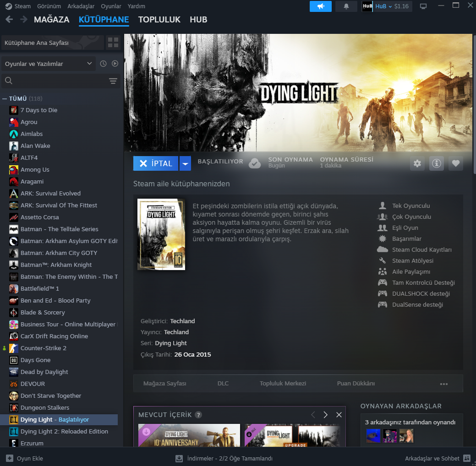
Task: Open the Görünüm menu
Action: pos(49,6)
